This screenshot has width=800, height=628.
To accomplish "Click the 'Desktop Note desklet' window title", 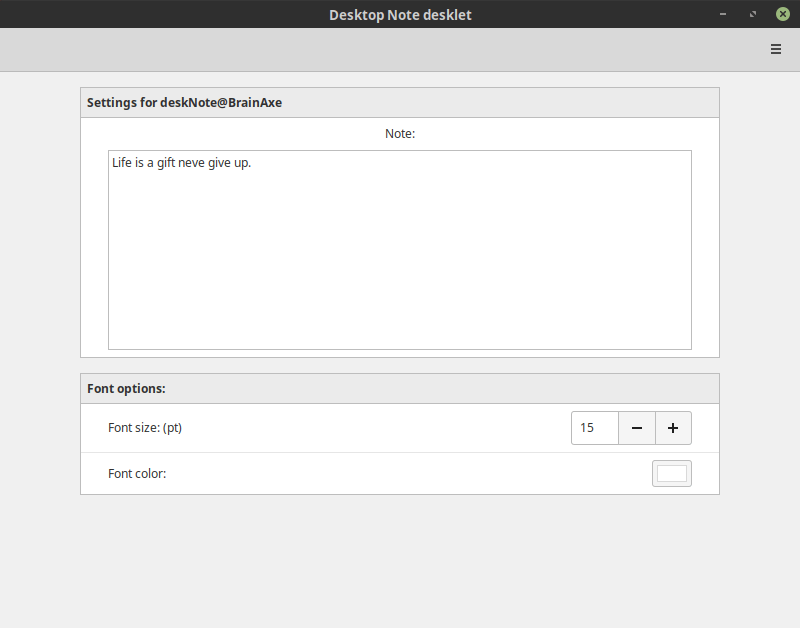I will 400,15.
